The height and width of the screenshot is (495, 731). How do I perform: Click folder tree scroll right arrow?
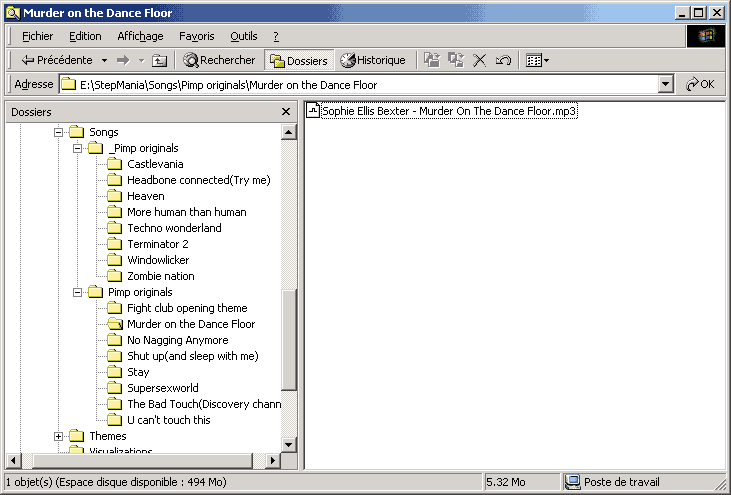273,461
